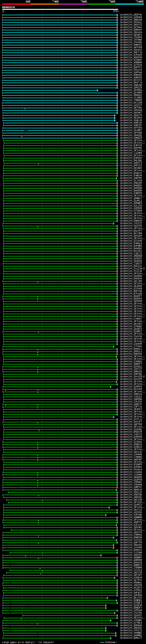
Task: Select the UniRef100_B7U168 label
Action: point(131,294)
